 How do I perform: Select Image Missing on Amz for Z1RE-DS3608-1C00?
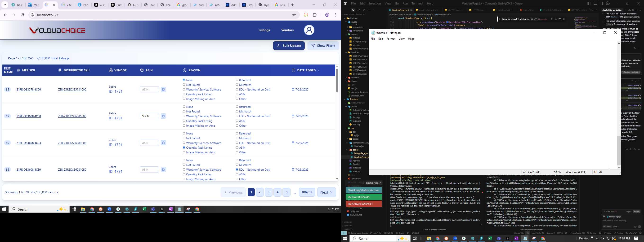click(x=184, y=126)
